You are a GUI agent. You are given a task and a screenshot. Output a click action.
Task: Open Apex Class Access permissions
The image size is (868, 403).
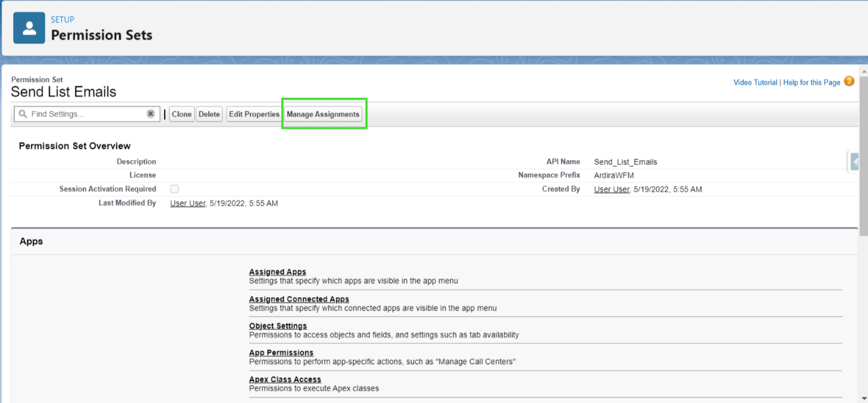coord(285,379)
